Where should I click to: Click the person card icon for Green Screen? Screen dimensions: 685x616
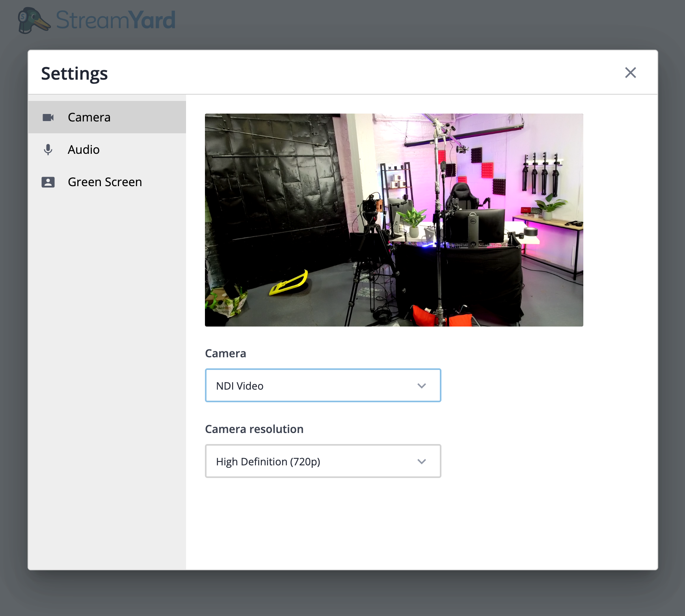click(48, 182)
